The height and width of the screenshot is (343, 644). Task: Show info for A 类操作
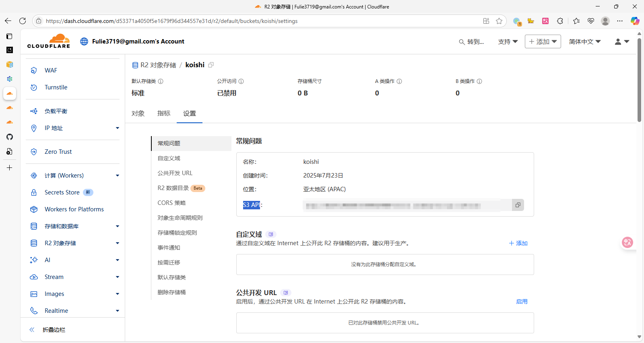[x=399, y=81]
